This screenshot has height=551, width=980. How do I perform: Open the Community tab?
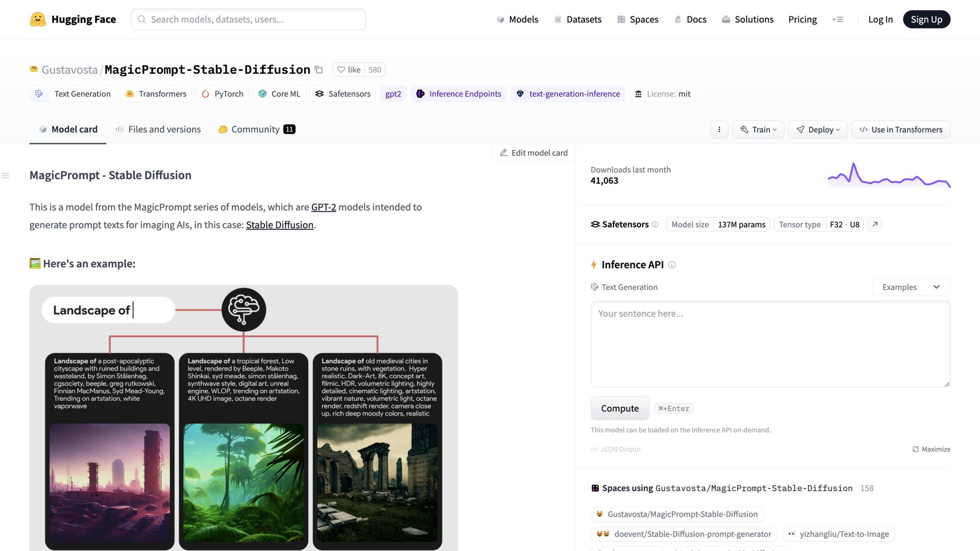coord(256,130)
